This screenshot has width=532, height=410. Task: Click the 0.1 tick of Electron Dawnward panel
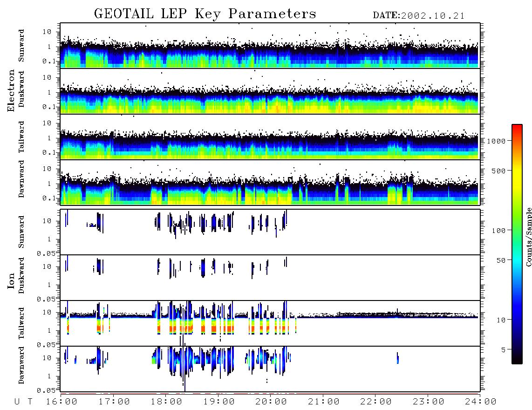[x=49, y=198]
